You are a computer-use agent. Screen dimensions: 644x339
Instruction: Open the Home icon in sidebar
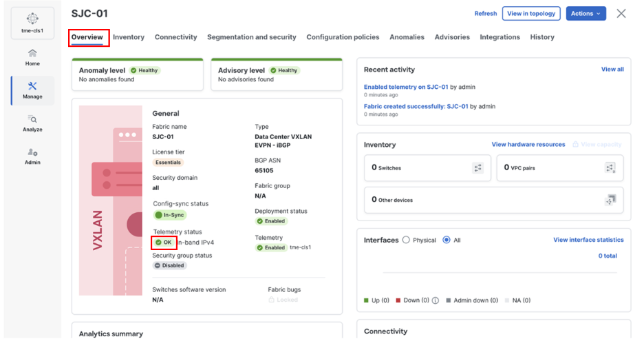(32, 54)
